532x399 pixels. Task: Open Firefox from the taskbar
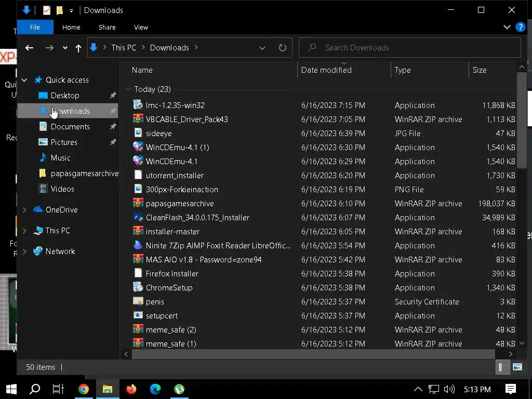tap(131, 389)
